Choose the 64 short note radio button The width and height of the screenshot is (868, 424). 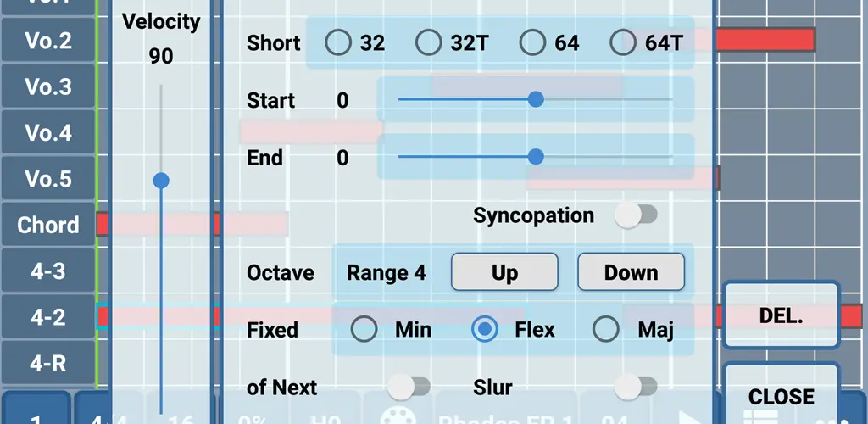tap(532, 42)
